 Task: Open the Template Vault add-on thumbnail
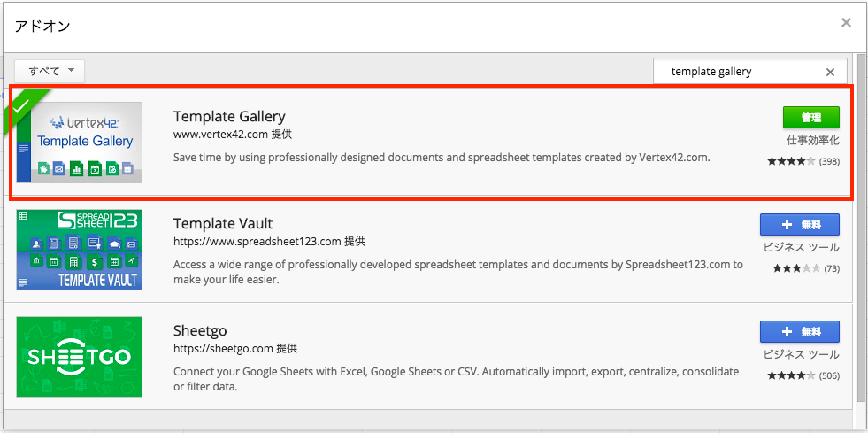pyautogui.click(x=79, y=250)
